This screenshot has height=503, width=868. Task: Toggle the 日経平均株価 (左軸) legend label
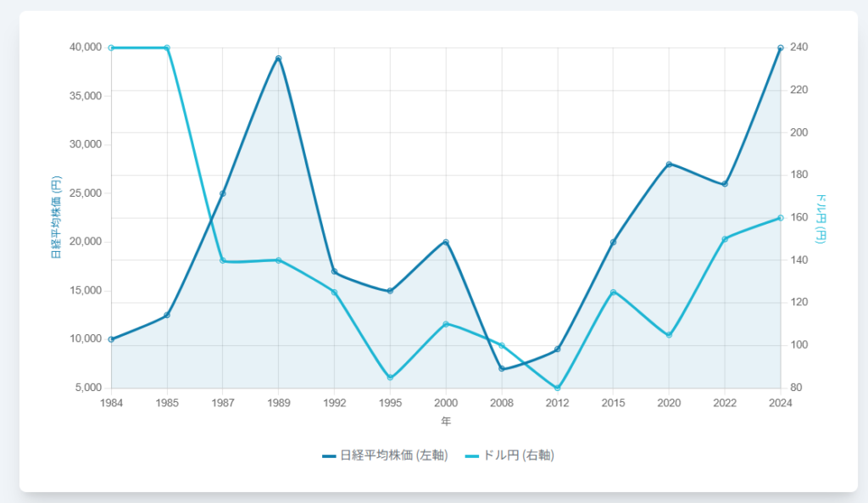(393, 455)
